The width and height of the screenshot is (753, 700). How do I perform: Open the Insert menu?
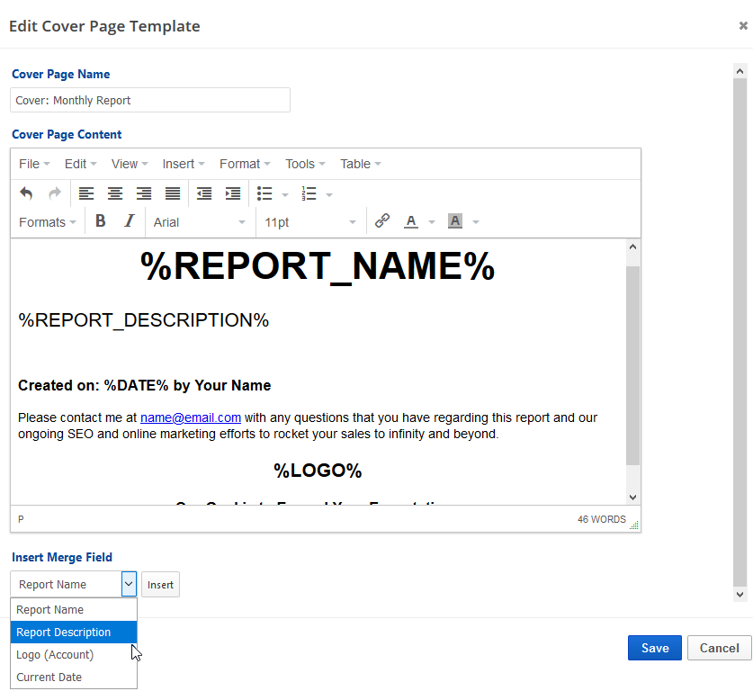184,164
